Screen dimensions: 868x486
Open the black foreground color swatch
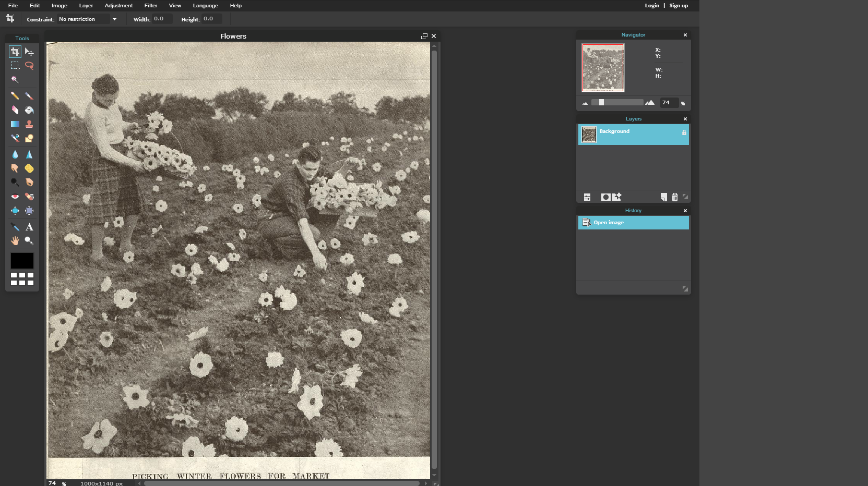coord(22,260)
